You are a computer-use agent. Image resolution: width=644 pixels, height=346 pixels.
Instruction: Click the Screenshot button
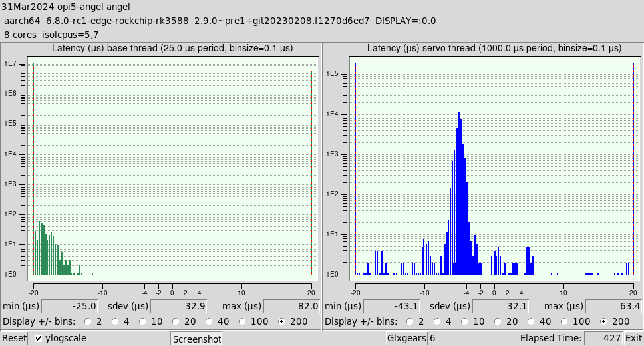196,339
